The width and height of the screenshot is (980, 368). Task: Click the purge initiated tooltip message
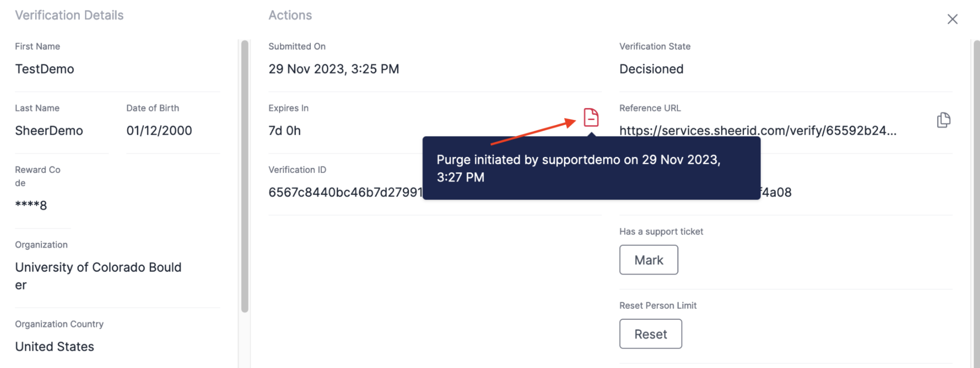click(578, 168)
